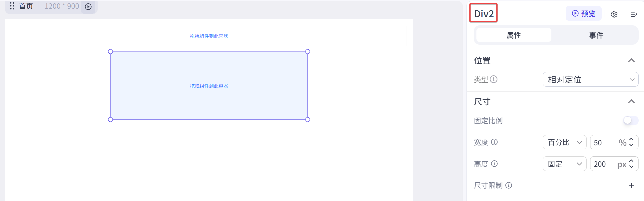The width and height of the screenshot is (644, 201).
Task: Click the 预览 preview button
Action: (x=584, y=14)
